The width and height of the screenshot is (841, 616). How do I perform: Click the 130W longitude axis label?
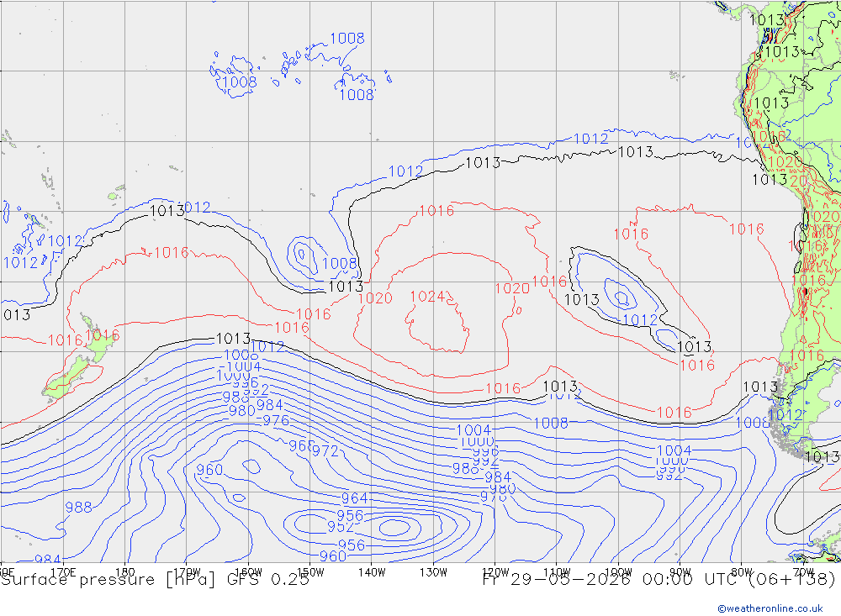pyautogui.click(x=433, y=572)
